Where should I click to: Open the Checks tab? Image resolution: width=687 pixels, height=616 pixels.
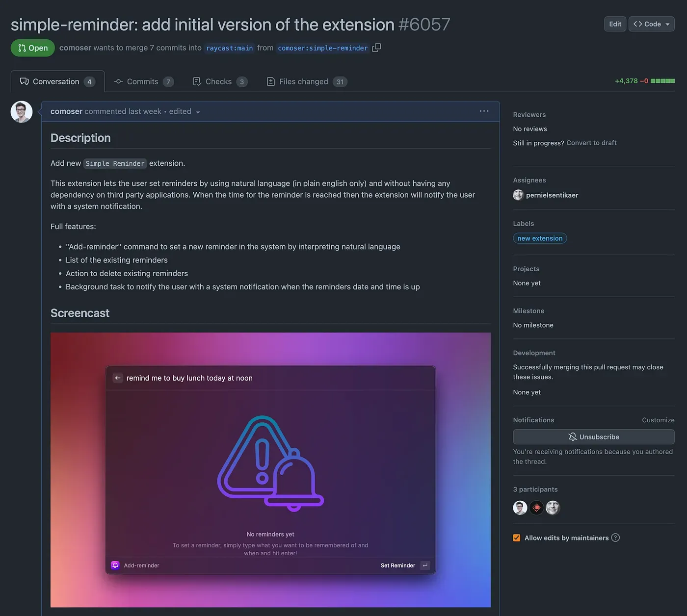point(220,81)
